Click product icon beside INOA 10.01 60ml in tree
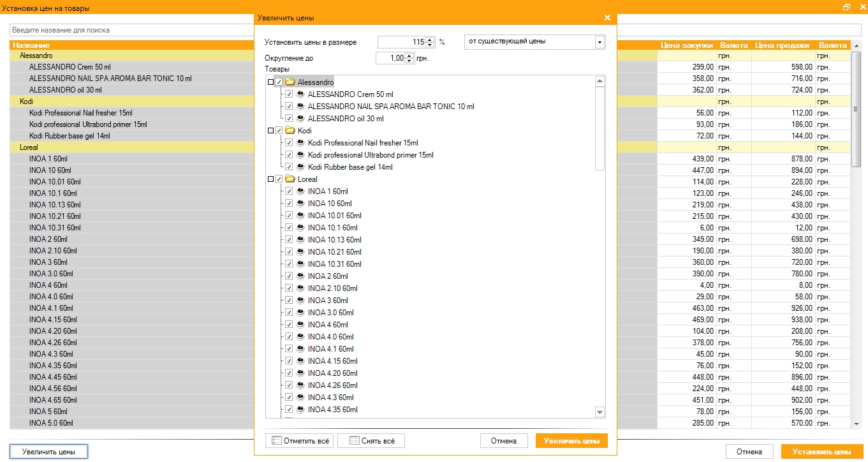Viewport: 868px width, 462px height. pos(300,216)
